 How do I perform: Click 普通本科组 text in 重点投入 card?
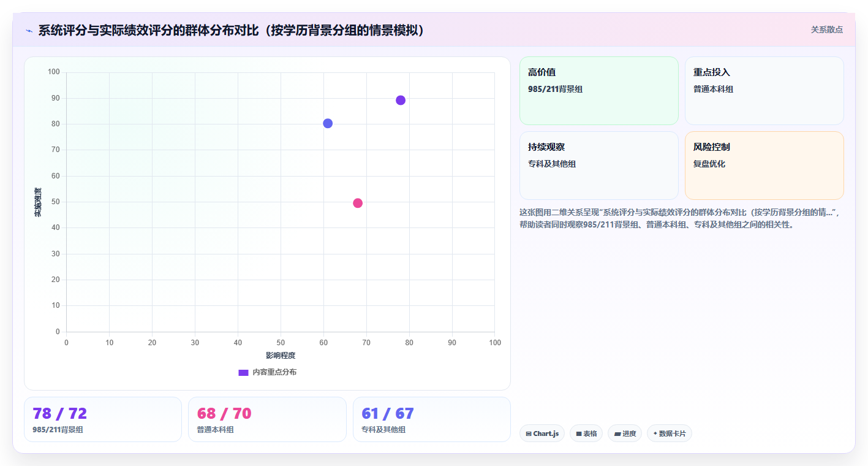pos(713,89)
